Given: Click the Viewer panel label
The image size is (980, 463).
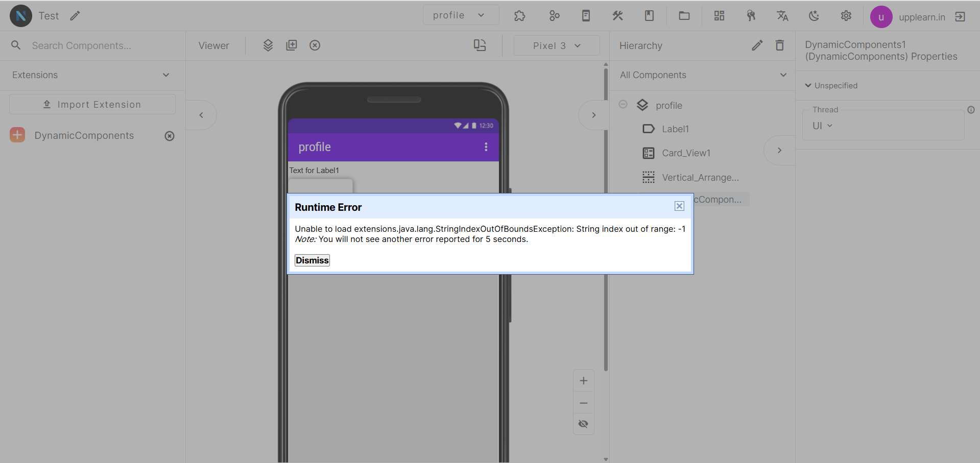Looking at the screenshot, I should click(213, 45).
